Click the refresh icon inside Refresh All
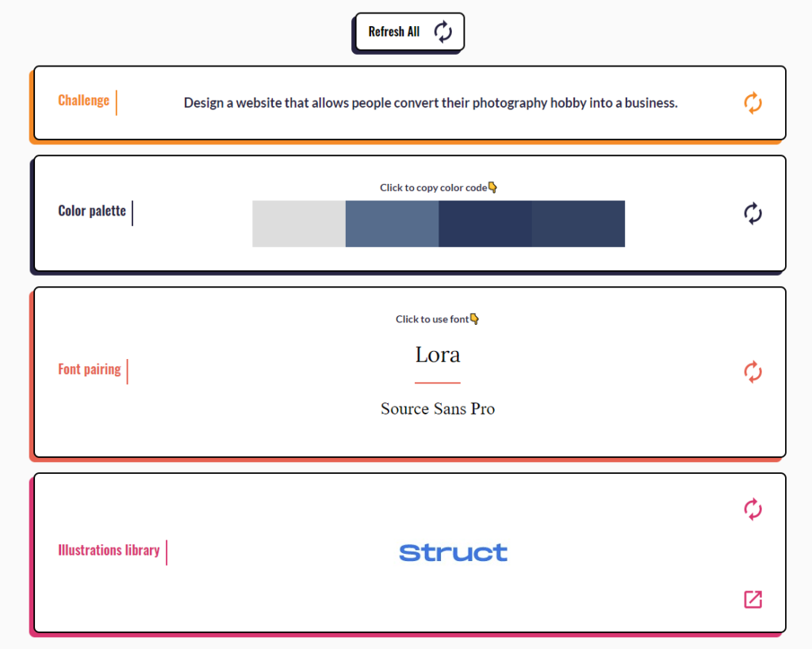Viewport: 812px width, 649px height. tap(442, 32)
